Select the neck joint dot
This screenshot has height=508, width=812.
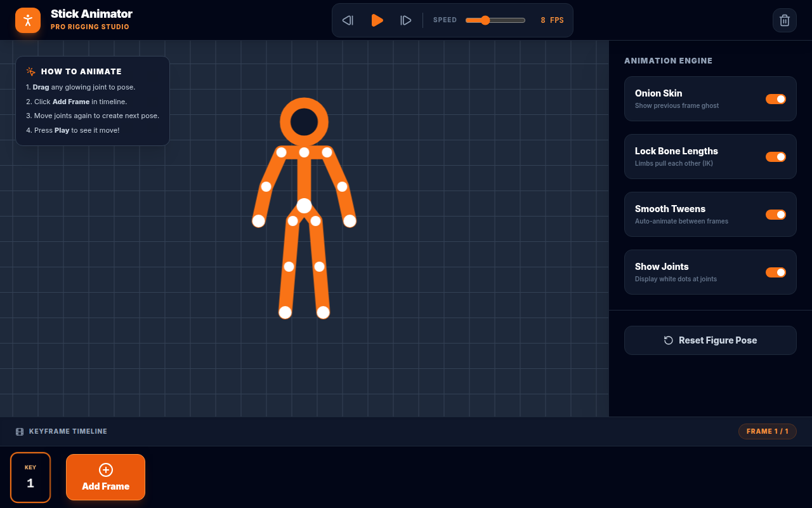coord(304,152)
